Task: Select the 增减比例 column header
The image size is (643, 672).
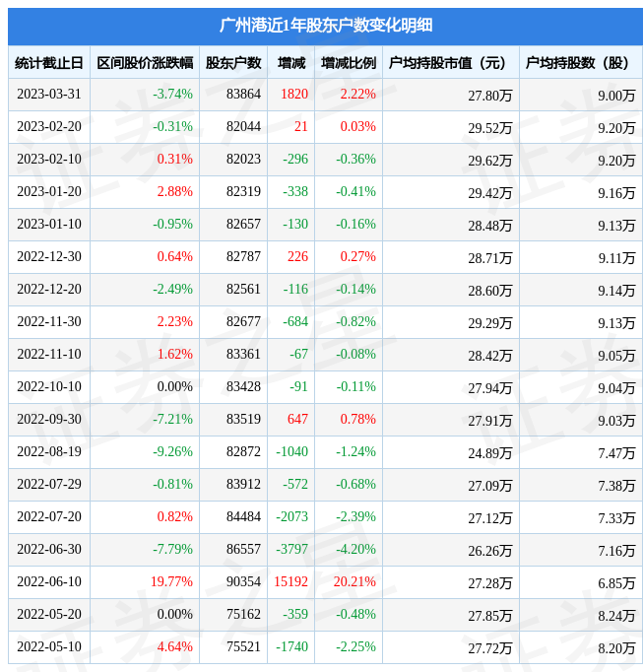Action: 349,63
